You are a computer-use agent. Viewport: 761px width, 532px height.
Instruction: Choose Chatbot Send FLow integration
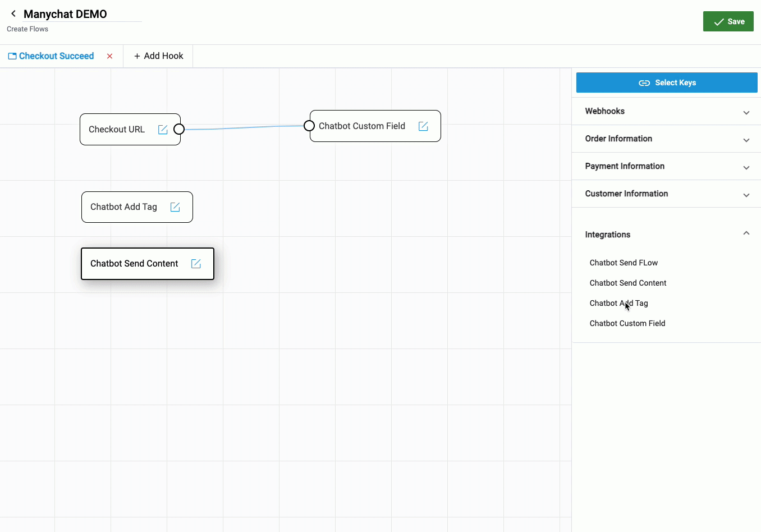(x=624, y=263)
